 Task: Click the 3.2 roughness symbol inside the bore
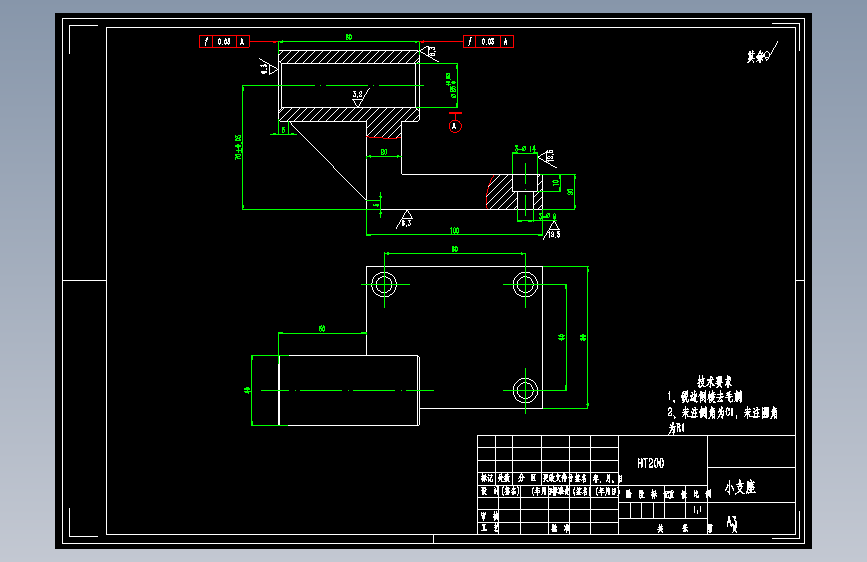pos(360,97)
